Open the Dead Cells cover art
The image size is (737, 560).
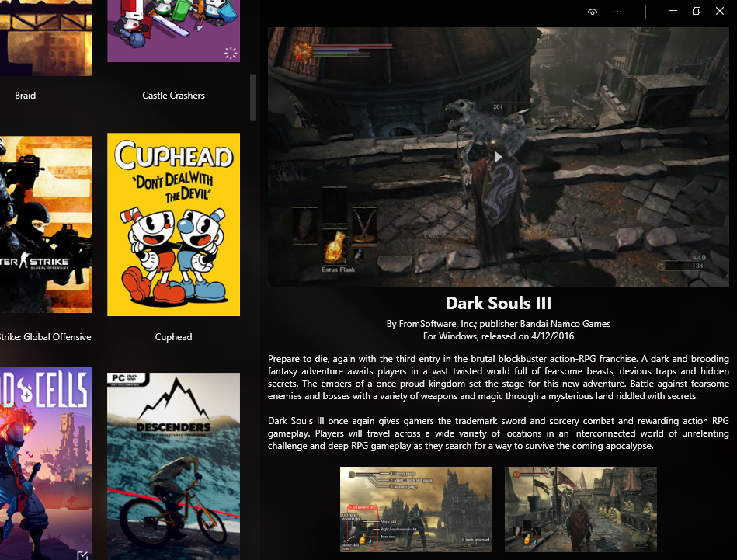click(46, 463)
